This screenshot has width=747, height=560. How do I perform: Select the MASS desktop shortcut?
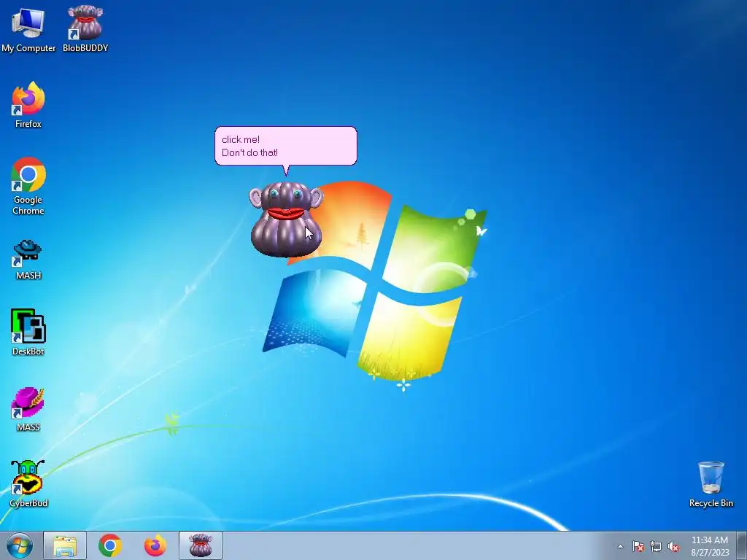pos(28,409)
